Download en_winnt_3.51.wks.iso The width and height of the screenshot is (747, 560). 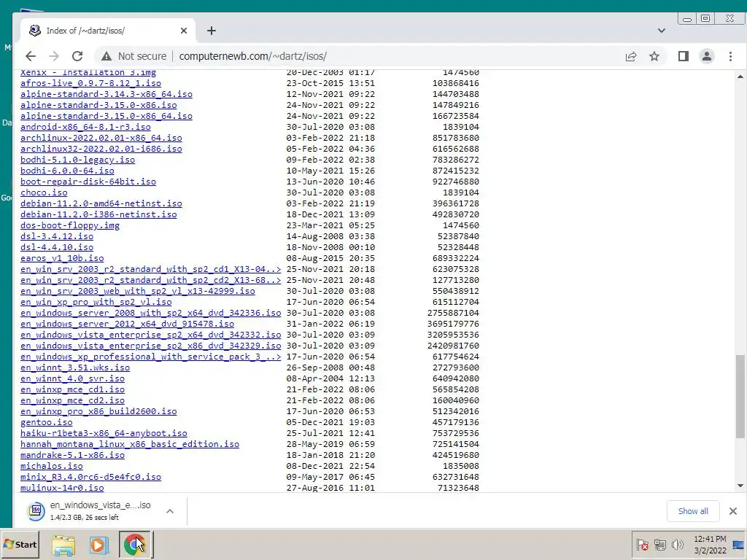[x=75, y=368]
